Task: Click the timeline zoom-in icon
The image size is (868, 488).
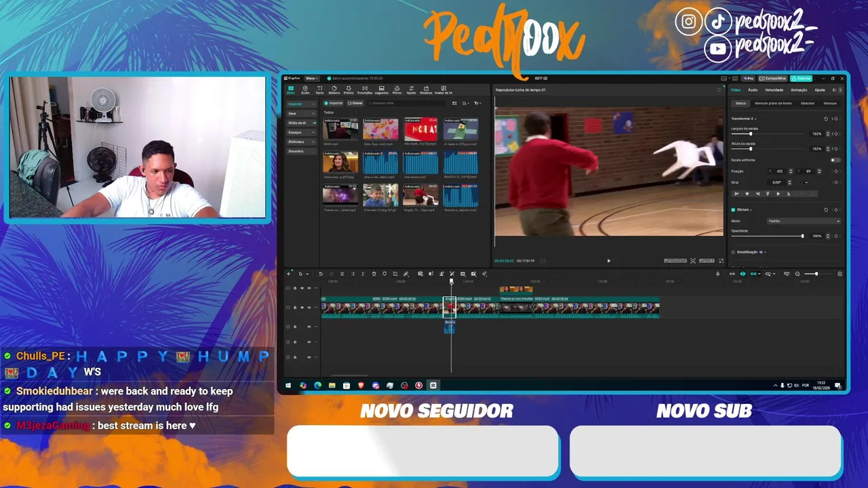Action: 840,274
